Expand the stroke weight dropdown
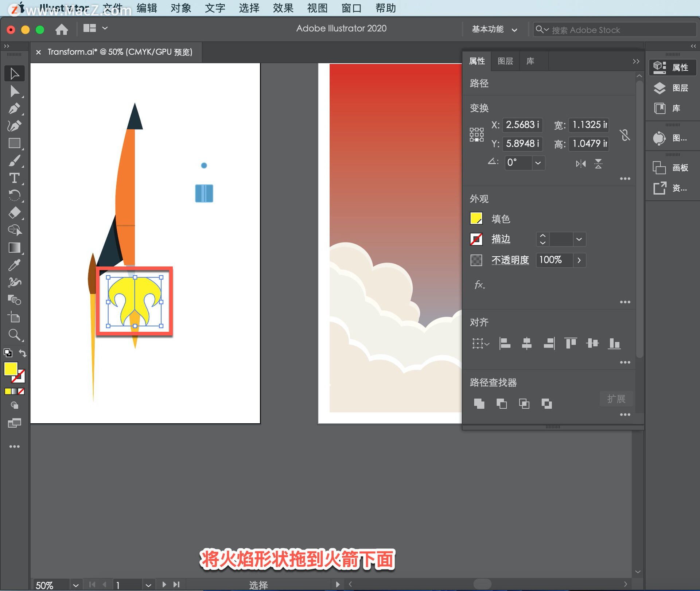This screenshot has height=591, width=700. 579,239
